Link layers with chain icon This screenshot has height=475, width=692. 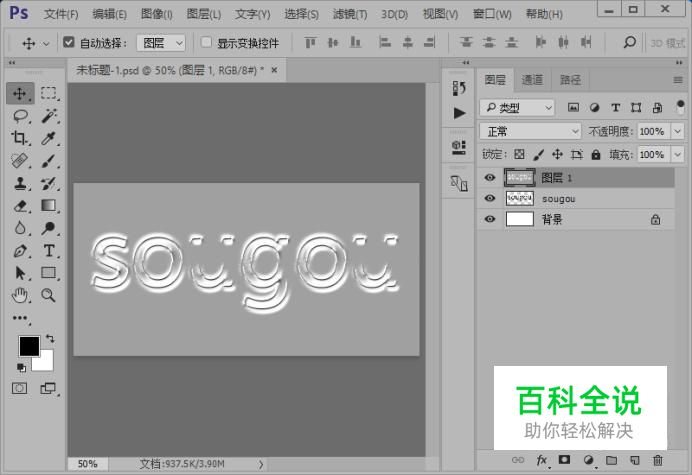click(518, 460)
